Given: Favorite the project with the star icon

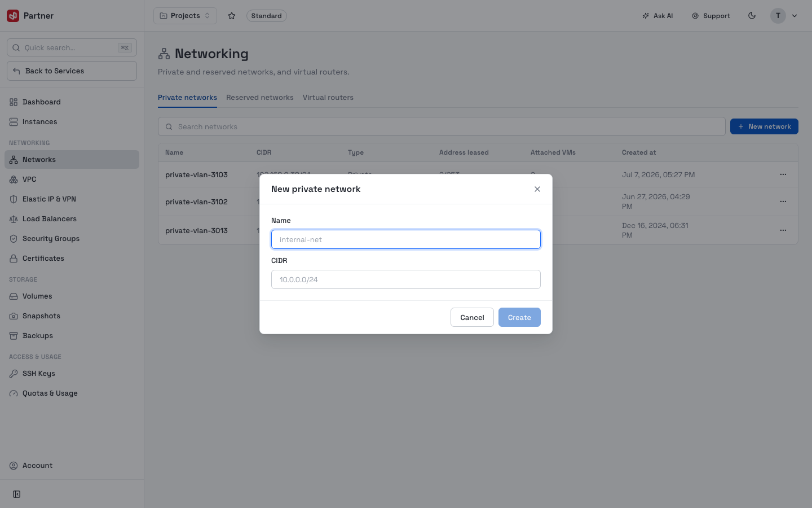Looking at the screenshot, I should pyautogui.click(x=232, y=16).
